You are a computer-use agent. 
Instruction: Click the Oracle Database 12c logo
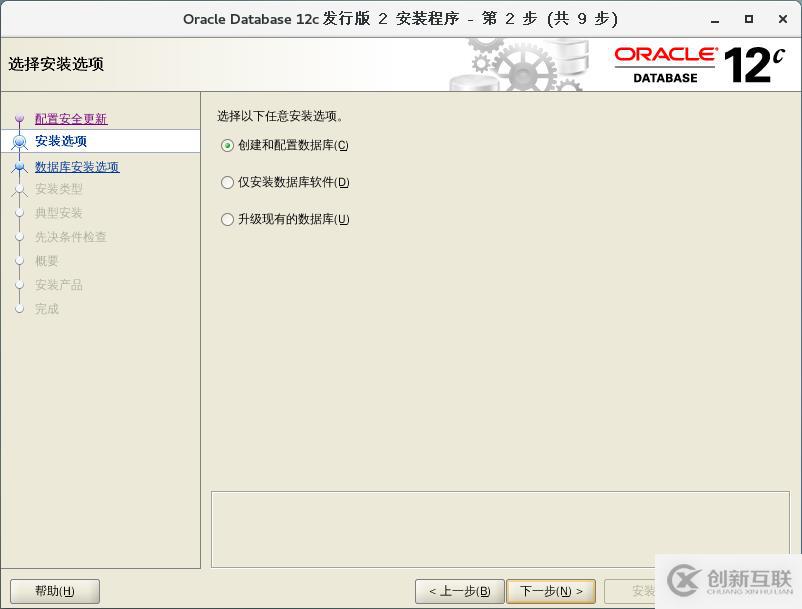pyautogui.click(x=699, y=65)
